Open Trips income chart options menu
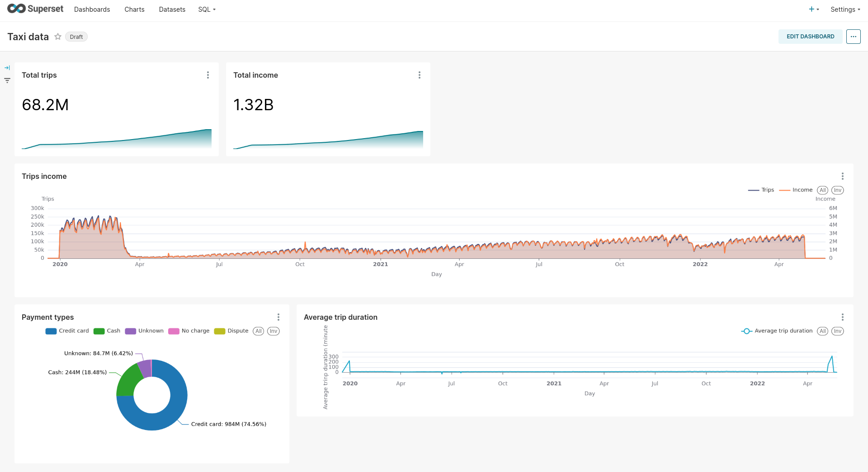Screen dimensions: 868x472 842,176
